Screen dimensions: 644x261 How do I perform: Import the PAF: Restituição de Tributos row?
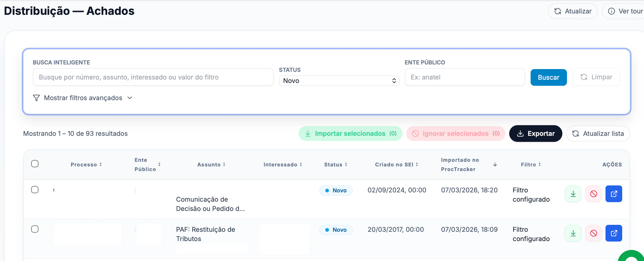pos(573,233)
